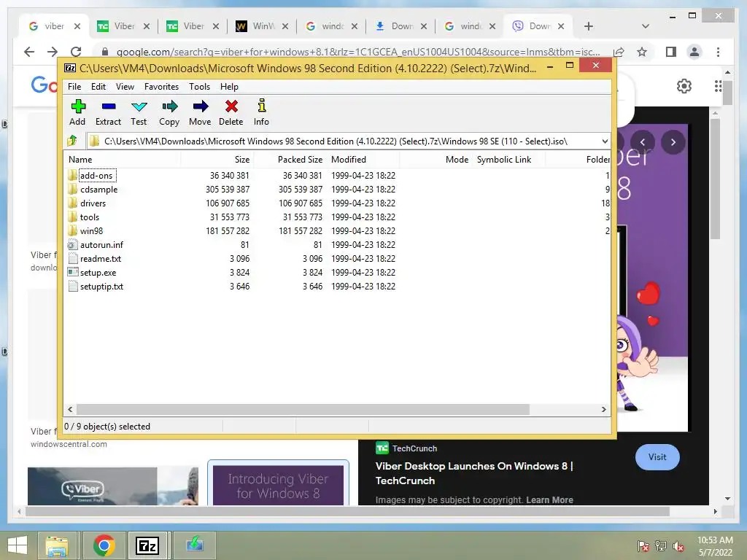Open the Help menu
The image size is (747, 560).
pos(229,87)
